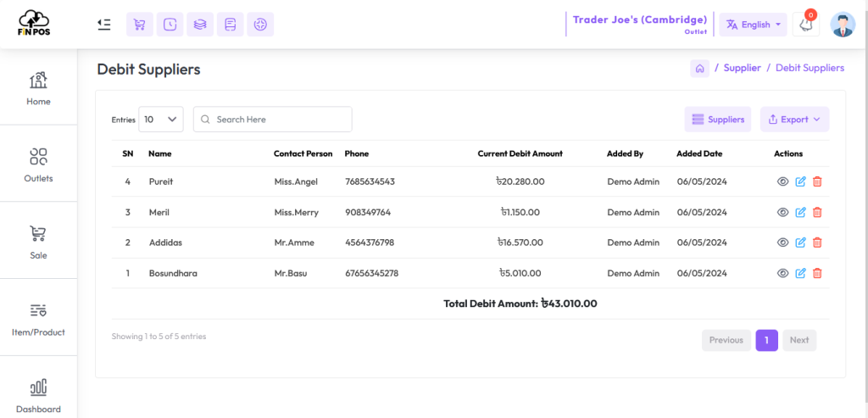Select contact person Mr.Amme
Image resolution: width=868 pixels, height=418 pixels.
pos(294,242)
